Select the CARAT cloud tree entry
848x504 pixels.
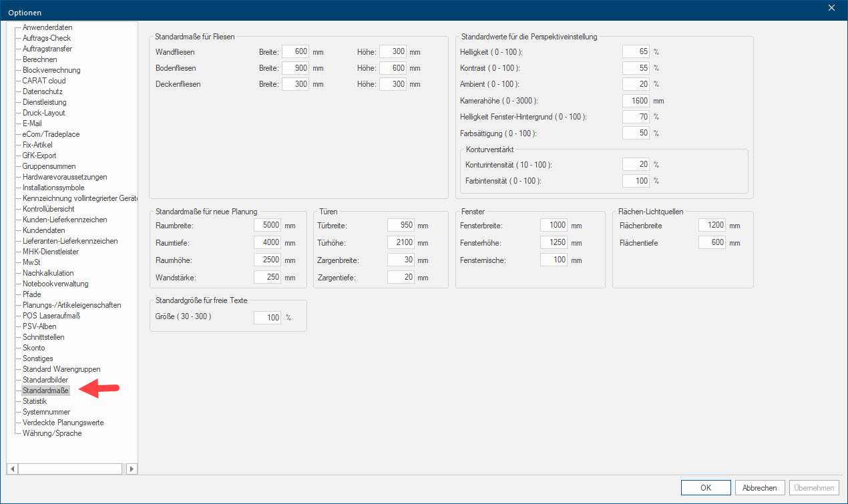click(44, 81)
